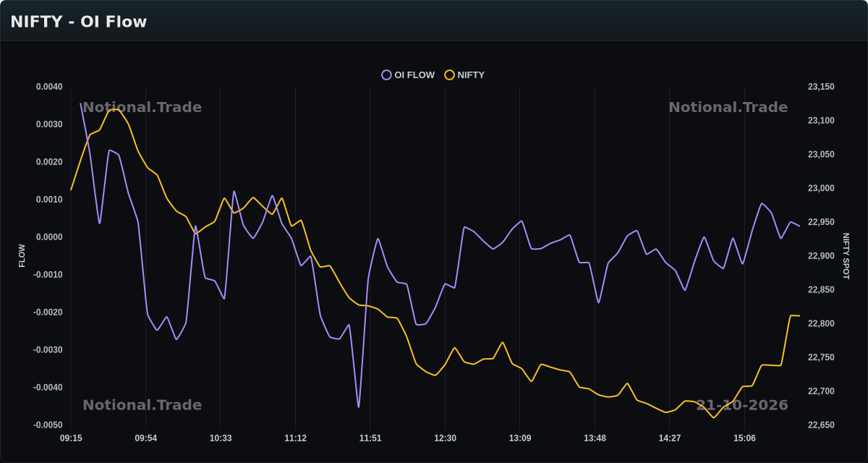Click the 23,100 spot axis value
This screenshot has width=868, height=463.
coord(821,121)
